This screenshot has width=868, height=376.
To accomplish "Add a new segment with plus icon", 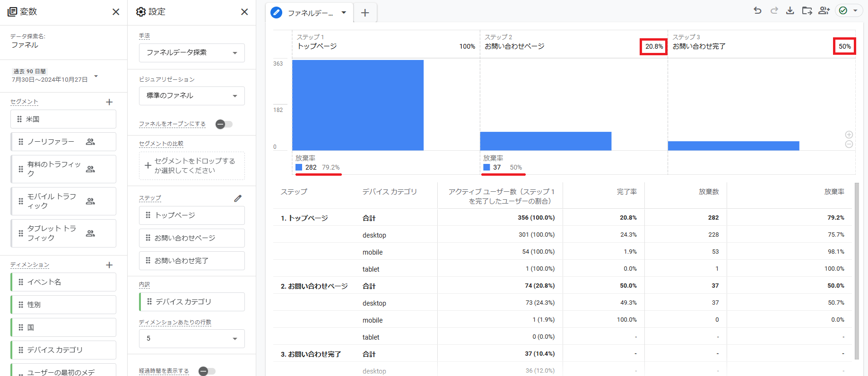I will point(109,102).
